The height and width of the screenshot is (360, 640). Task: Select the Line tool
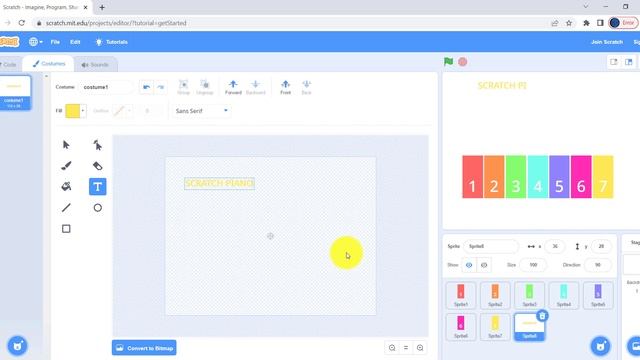[x=66, y=208]
